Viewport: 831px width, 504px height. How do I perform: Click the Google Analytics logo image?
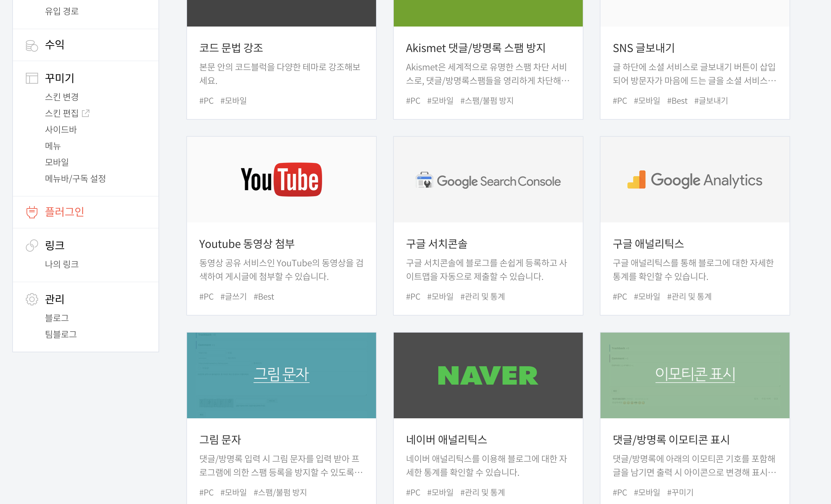coord(695,180)
